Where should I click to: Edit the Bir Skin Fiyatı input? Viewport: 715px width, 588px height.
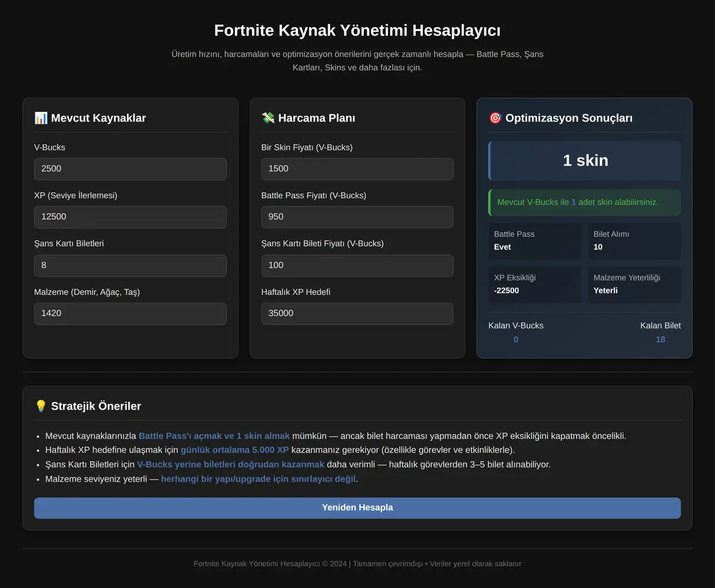click(x=357, y=169)
